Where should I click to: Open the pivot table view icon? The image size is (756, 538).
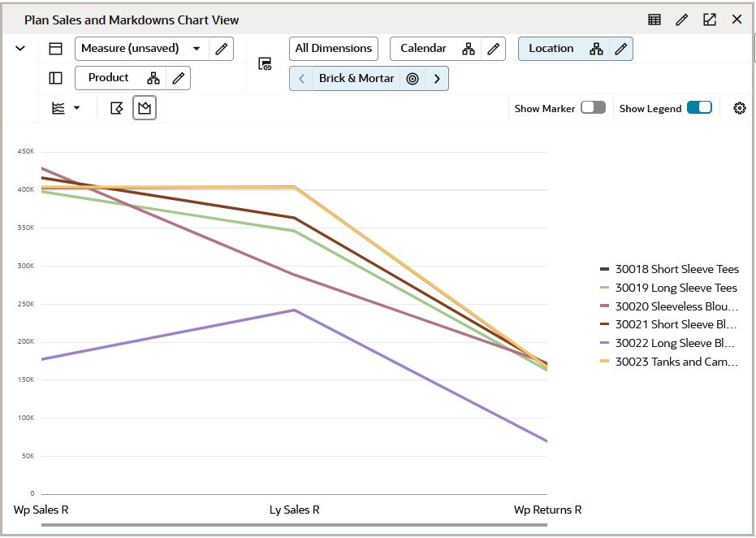654,19
